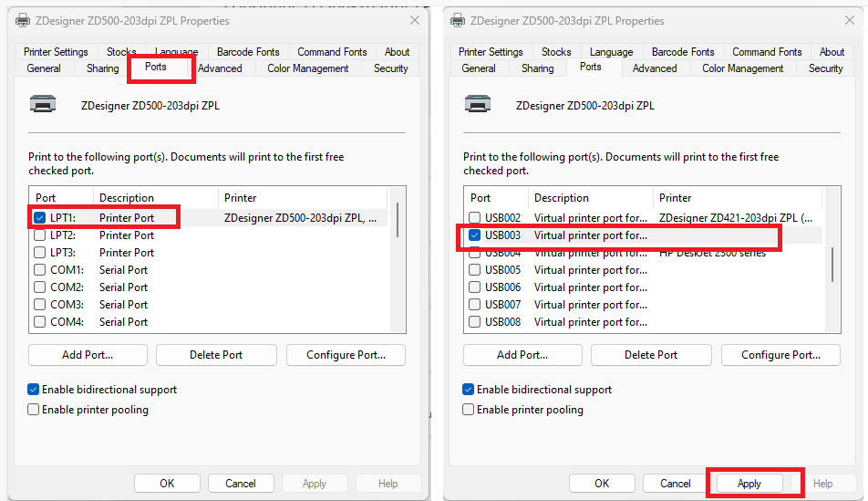The image size is (868, 501).
Task: Close the right Properties dialog with X
Action: pos(850,20)
